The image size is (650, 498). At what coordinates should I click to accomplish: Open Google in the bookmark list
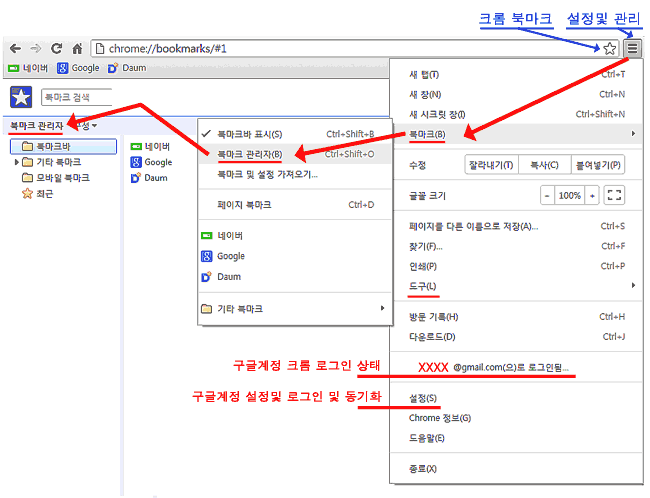coord(151,162)
